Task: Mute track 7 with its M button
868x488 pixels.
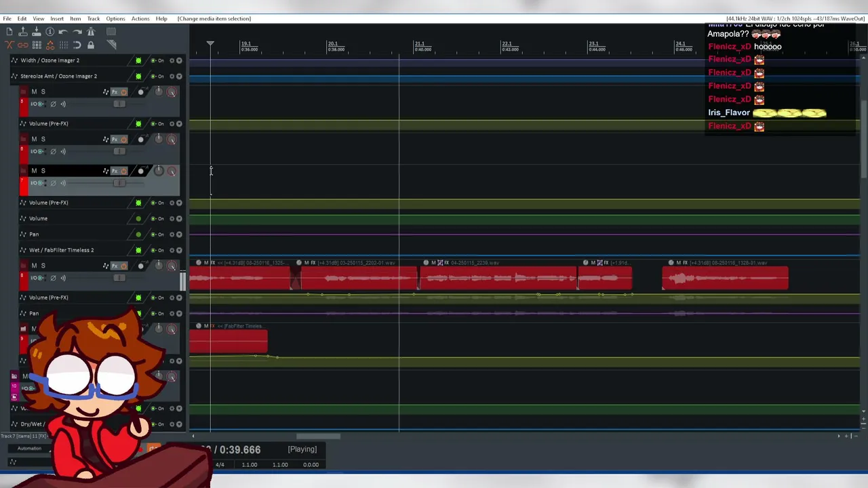Action: pyautogui.click(x=34, y=171)
